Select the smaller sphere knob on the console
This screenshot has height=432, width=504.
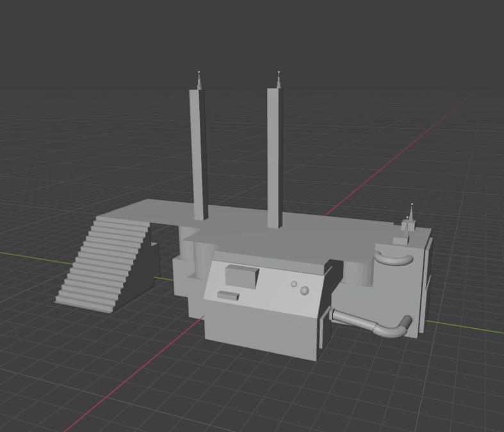294,284
